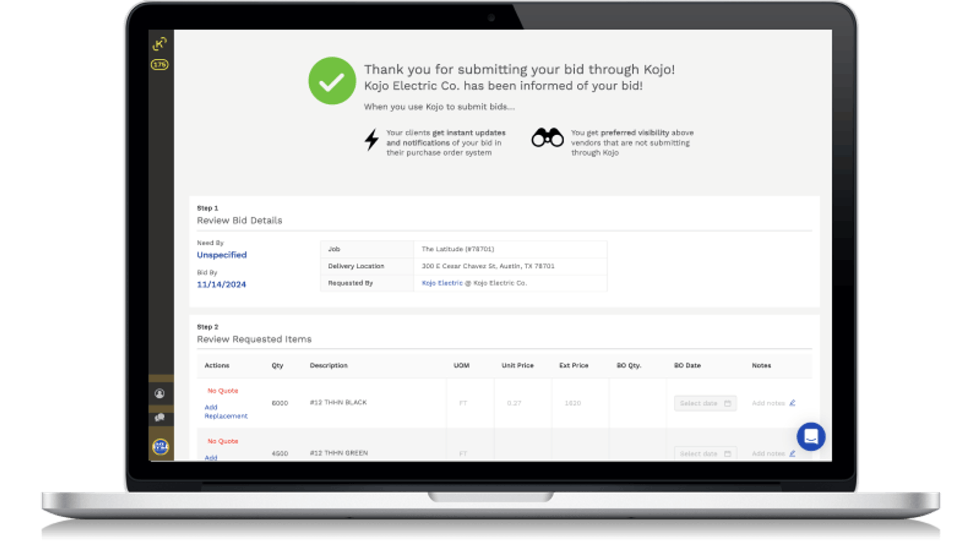Click the round company avatar at sidebar bottom
The image size is (980, 551).
[160, 446]
